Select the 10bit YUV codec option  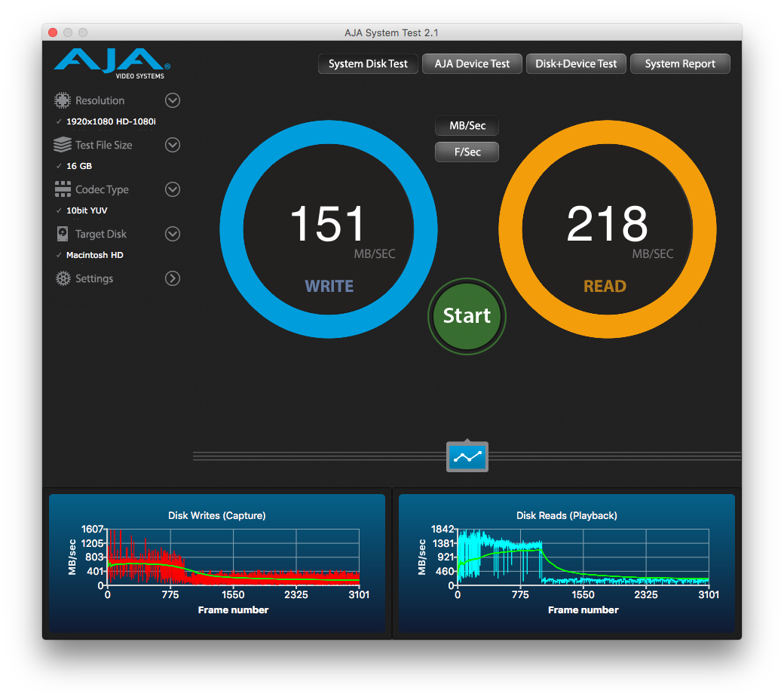[87, 210]
